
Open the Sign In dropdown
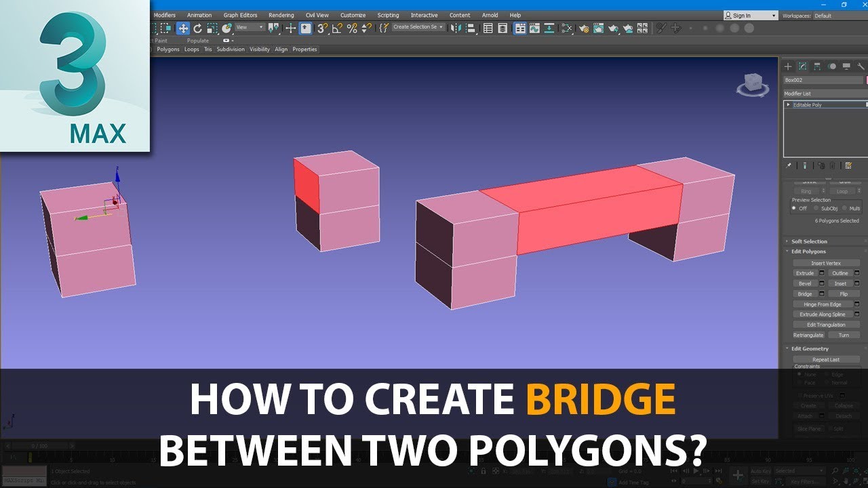click(x=751, y=15)
